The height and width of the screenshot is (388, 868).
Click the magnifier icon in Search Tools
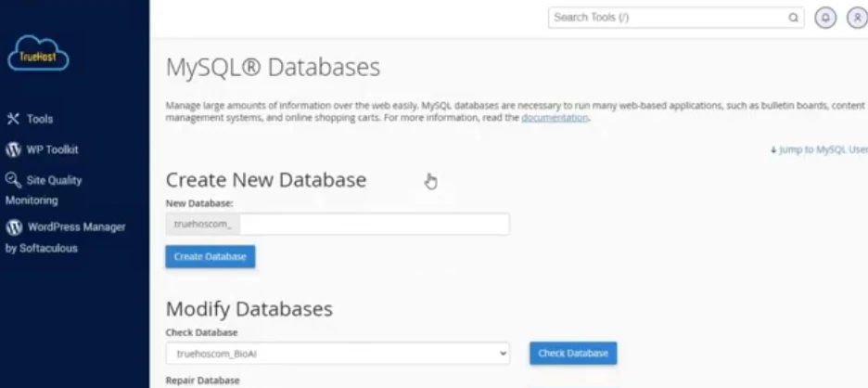793,18
